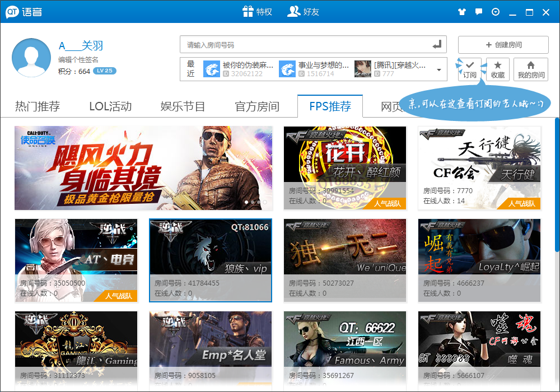Open the round main menu icon
The width and height of the screenshot is (560, 392).
click(x=496, y=12)
